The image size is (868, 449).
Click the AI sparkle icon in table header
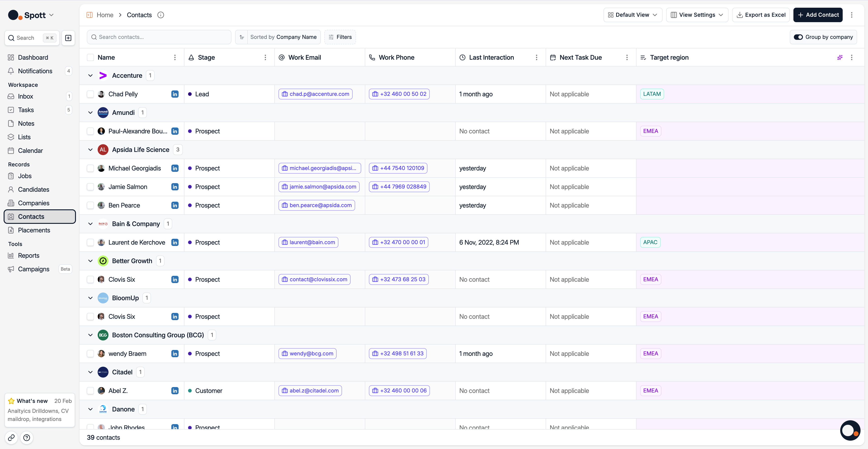coord(840,58)
